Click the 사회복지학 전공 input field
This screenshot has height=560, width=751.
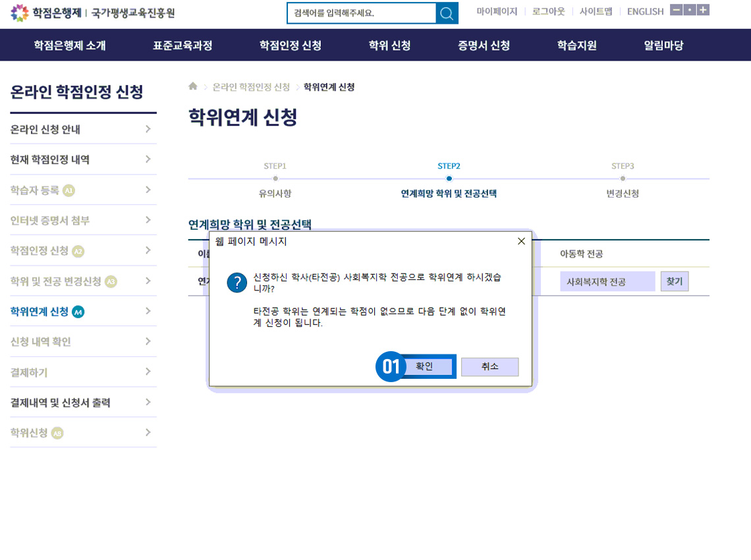607,281
